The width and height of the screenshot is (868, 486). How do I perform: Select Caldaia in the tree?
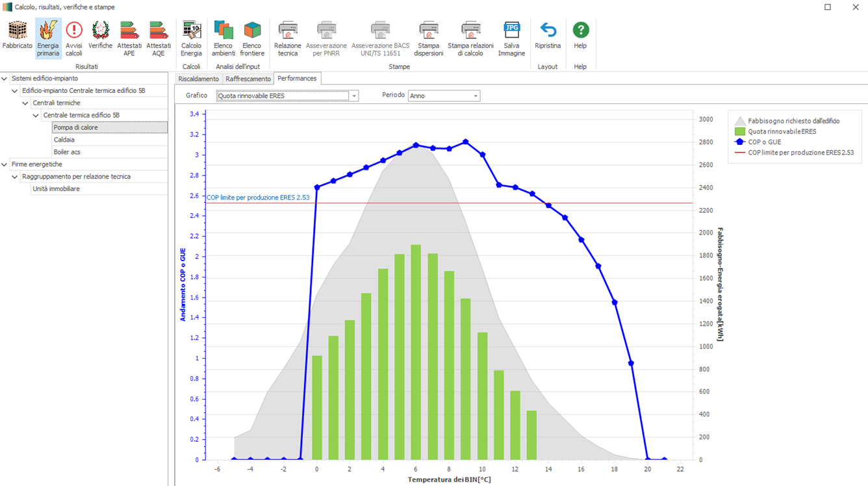[64, 140]
